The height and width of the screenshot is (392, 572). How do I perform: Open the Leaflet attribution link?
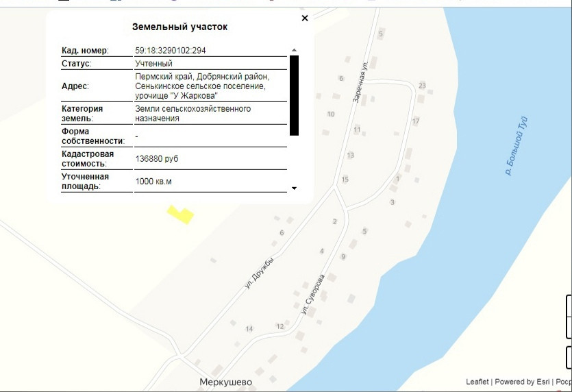[x=477, y=382]
